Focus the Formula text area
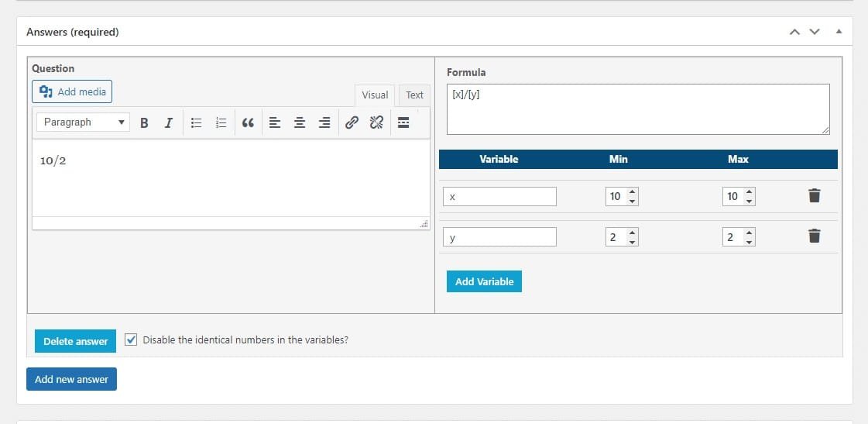 coord(638,109)
